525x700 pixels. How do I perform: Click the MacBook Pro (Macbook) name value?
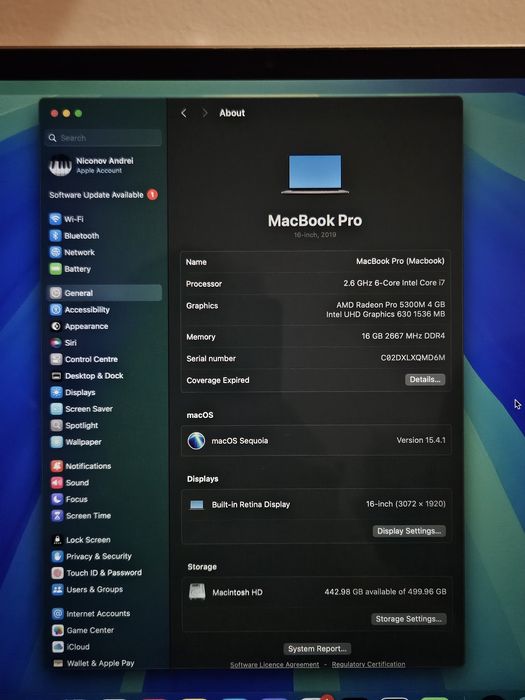(x=400, y=261)
